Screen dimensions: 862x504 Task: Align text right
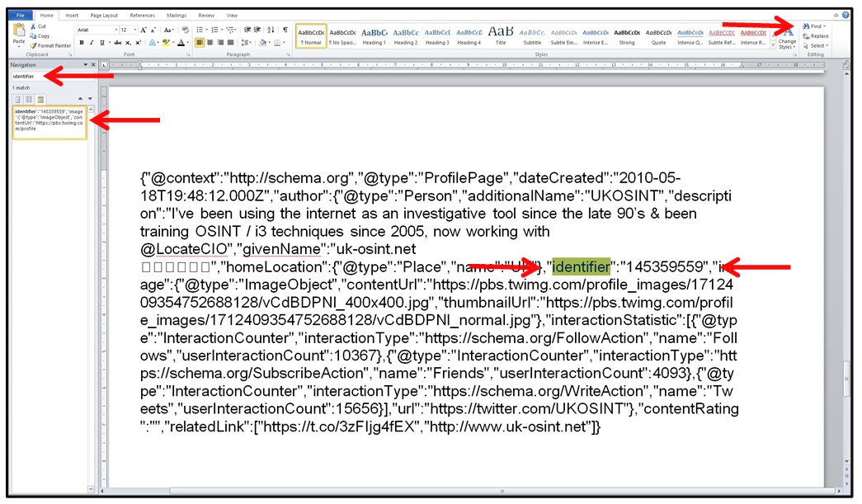(220, 42)
